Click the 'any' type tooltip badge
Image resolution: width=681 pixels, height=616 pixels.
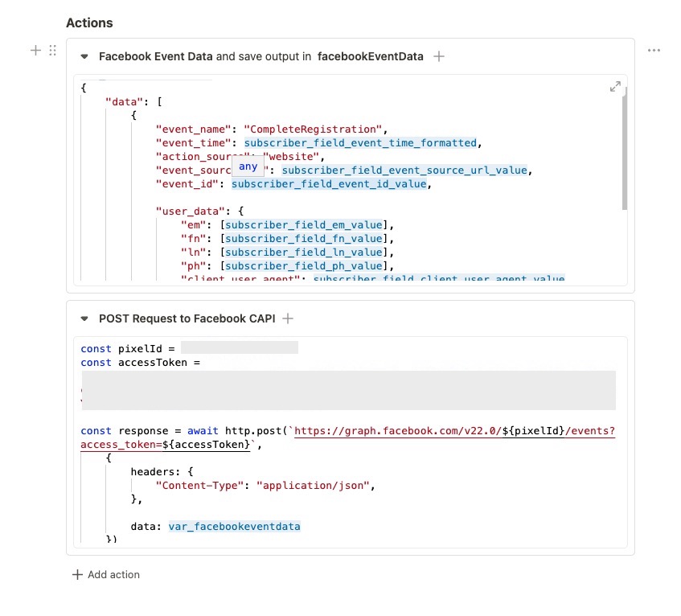[248, 166]
